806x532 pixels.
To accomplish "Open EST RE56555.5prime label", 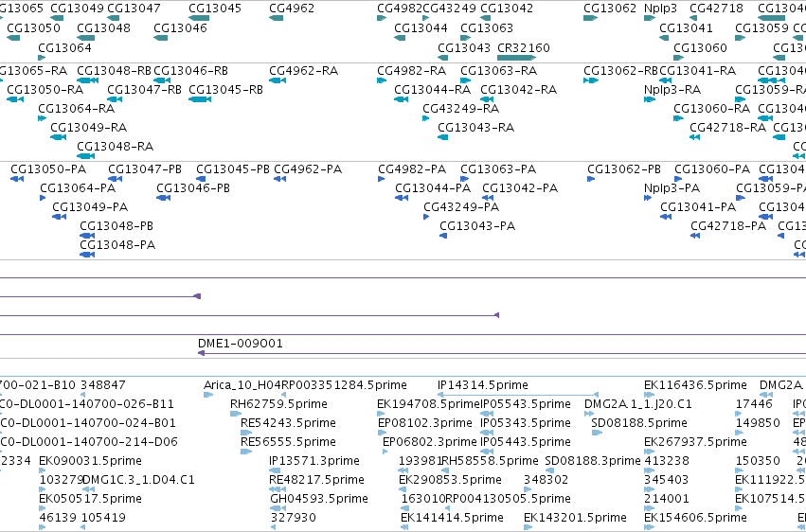I will [x=288, y=442].
